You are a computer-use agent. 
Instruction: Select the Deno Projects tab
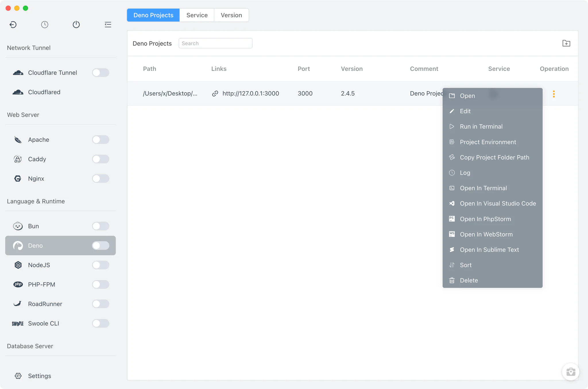pos(153,15)
